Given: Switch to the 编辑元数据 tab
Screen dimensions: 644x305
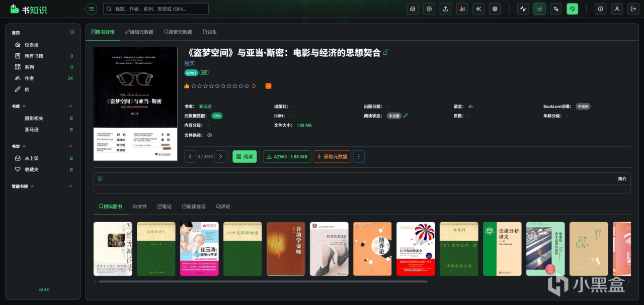Looking at the screenshot, I should (x=139, y=32).
